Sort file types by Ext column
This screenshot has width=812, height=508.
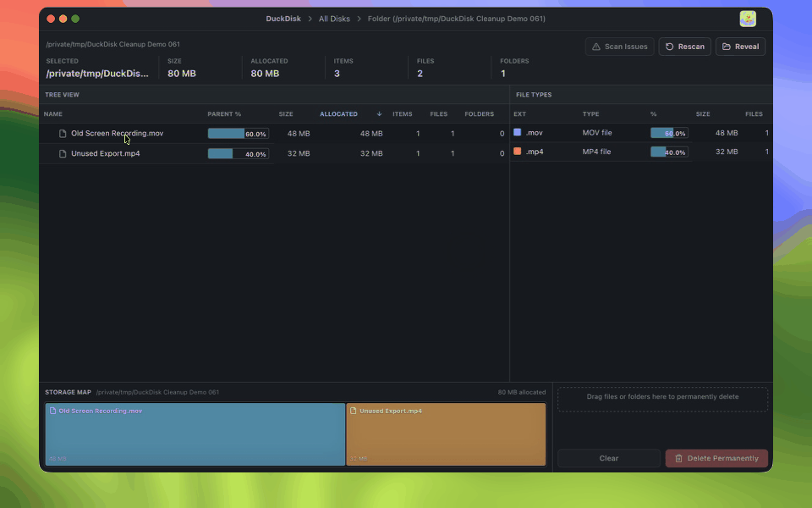pyautogui.click(x=519, y=114)
